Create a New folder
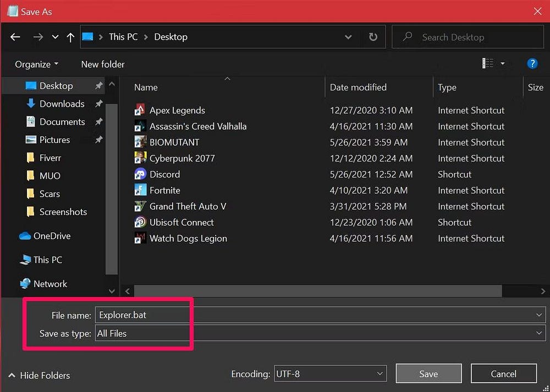 click(x=102, y=64)
